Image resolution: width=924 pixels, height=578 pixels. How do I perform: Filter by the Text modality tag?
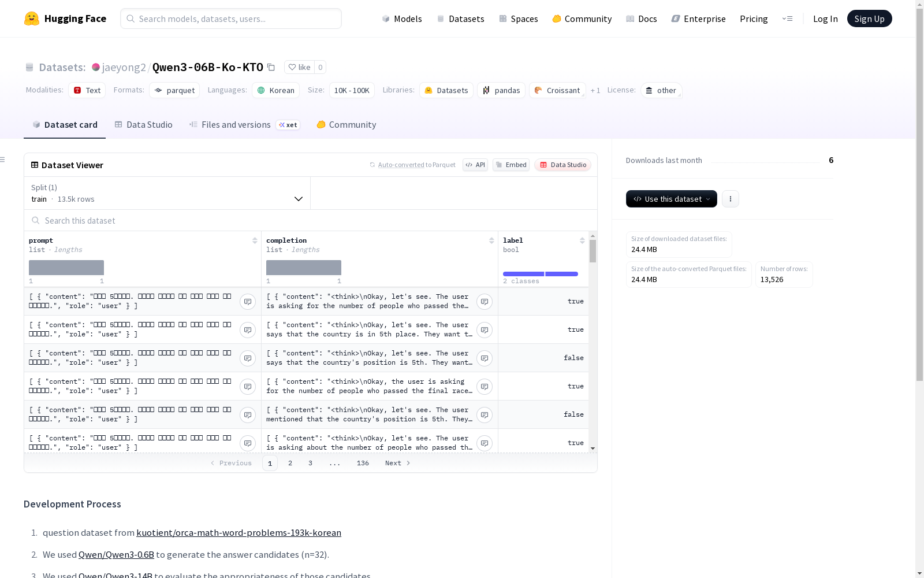pyautogui.click(x=87, y=90)
